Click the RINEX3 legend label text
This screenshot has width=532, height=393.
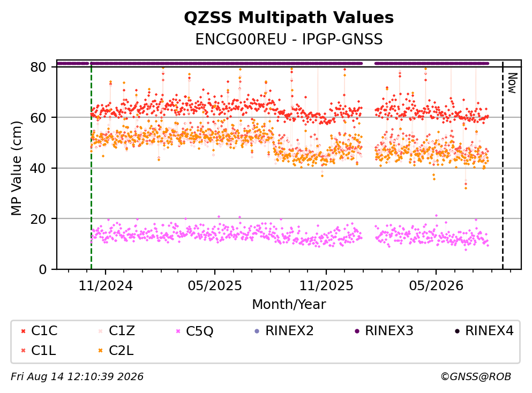[x=389, y=331]
